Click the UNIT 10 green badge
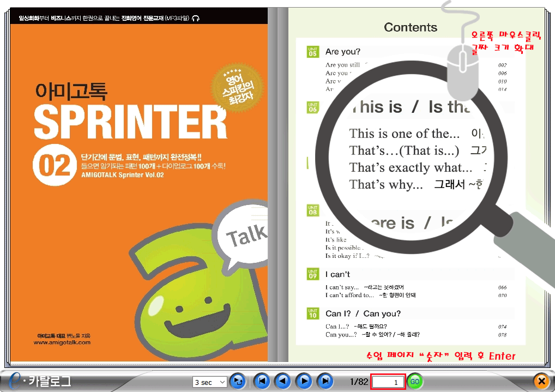 pos(312,313)
